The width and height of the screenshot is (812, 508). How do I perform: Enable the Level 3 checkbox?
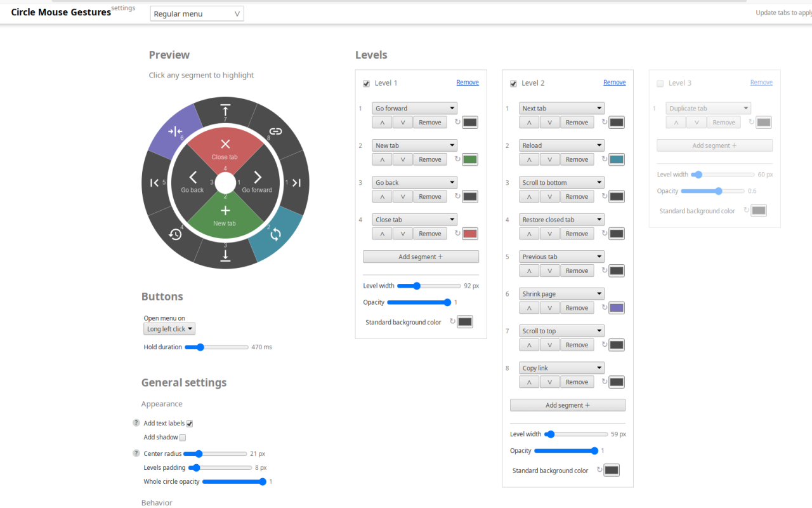pyautogui.click(x=660, y=83)
